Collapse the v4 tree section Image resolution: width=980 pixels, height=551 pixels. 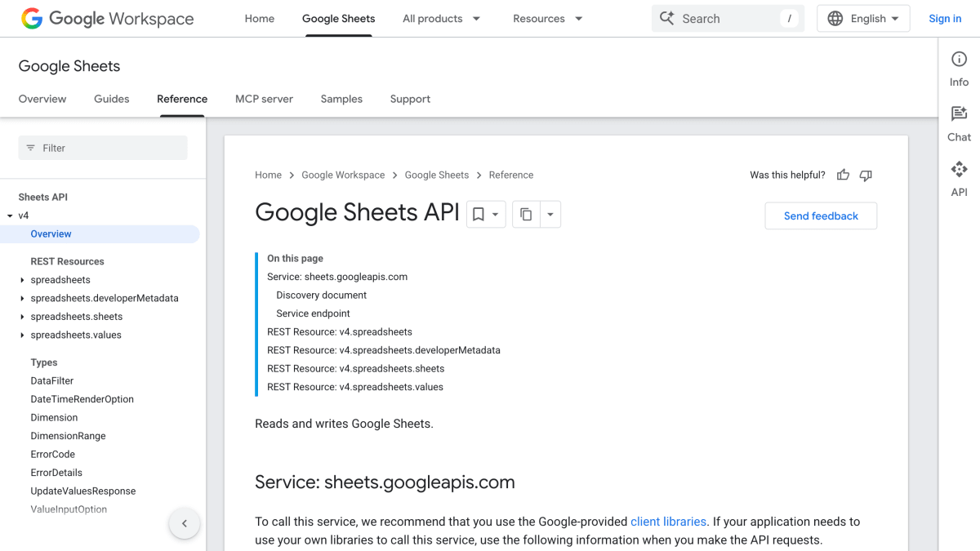tap(10, 216)
